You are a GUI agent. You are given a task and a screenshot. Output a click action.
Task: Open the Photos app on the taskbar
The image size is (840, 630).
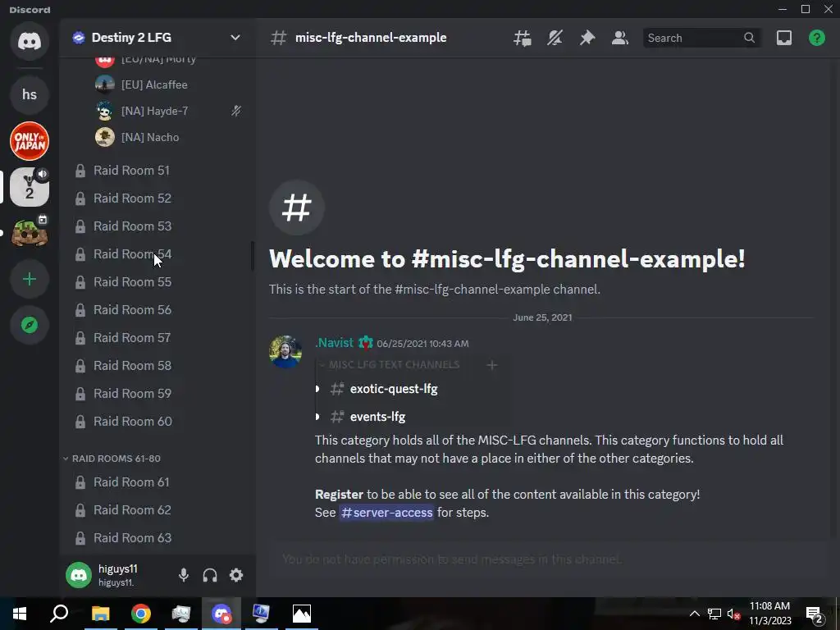click(x=302, y=614)
